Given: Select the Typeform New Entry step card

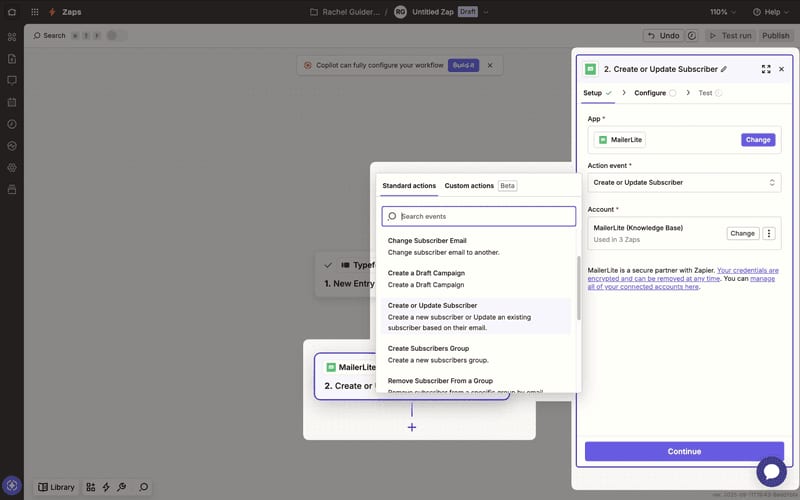Looking at the screenshot, I should tap(345, 274).
